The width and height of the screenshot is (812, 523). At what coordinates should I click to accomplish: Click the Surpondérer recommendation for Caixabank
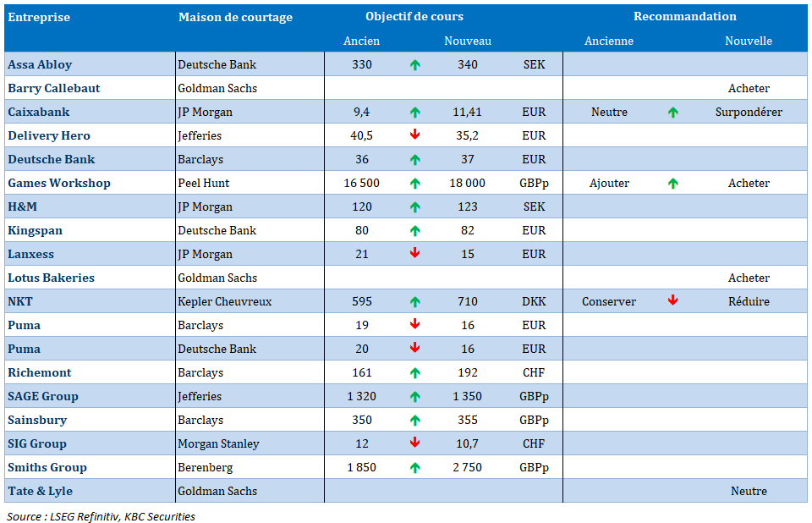coord(748,112)
